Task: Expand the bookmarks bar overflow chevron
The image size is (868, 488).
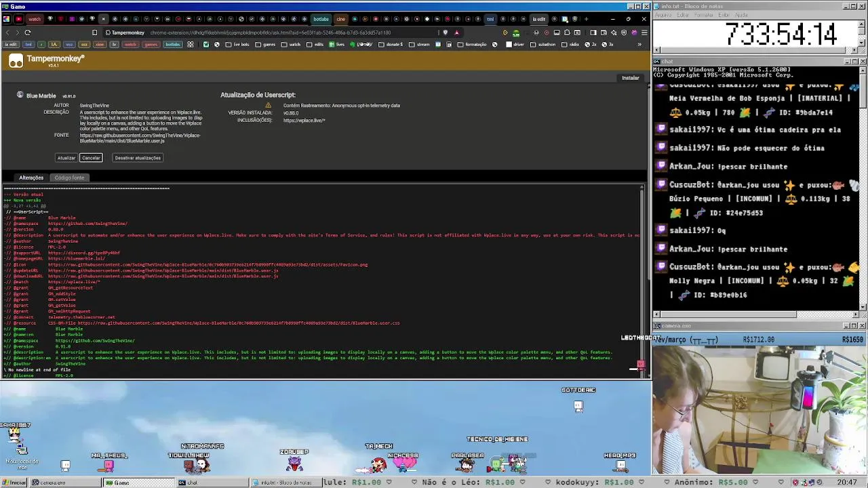Action: tap(639, 45)
